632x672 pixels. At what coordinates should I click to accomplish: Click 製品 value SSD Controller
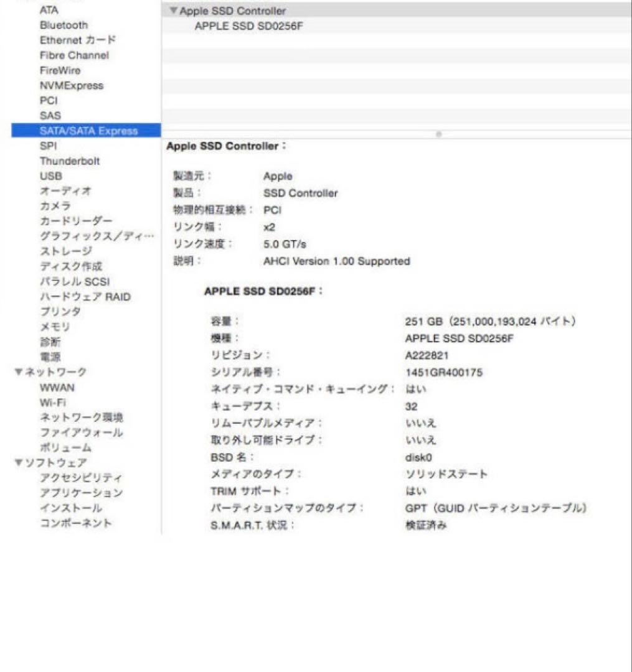click(x=300, y=194)
